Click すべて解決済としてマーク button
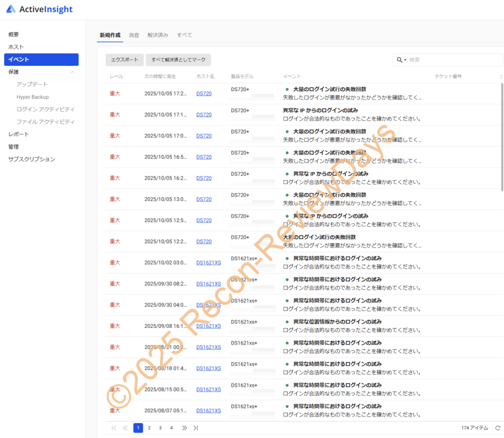Screen dimensions: 504x438 (178, 60)
